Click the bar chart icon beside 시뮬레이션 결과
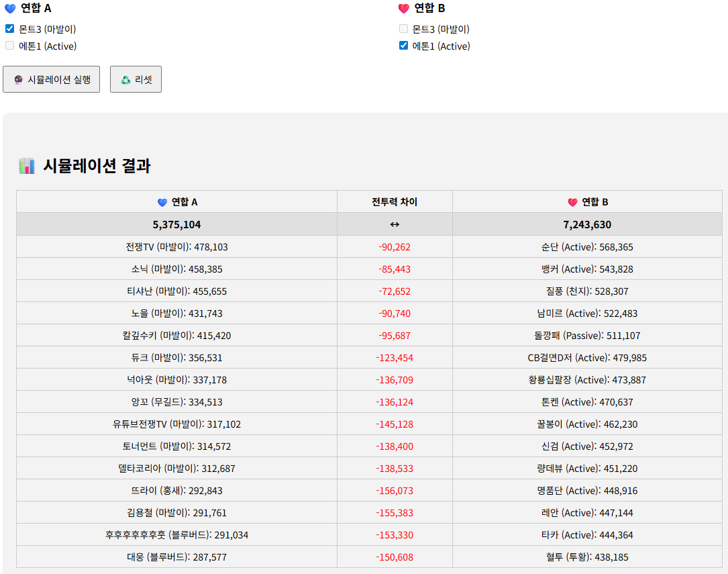This screenshot has height=574, width=728. [27, 166]
